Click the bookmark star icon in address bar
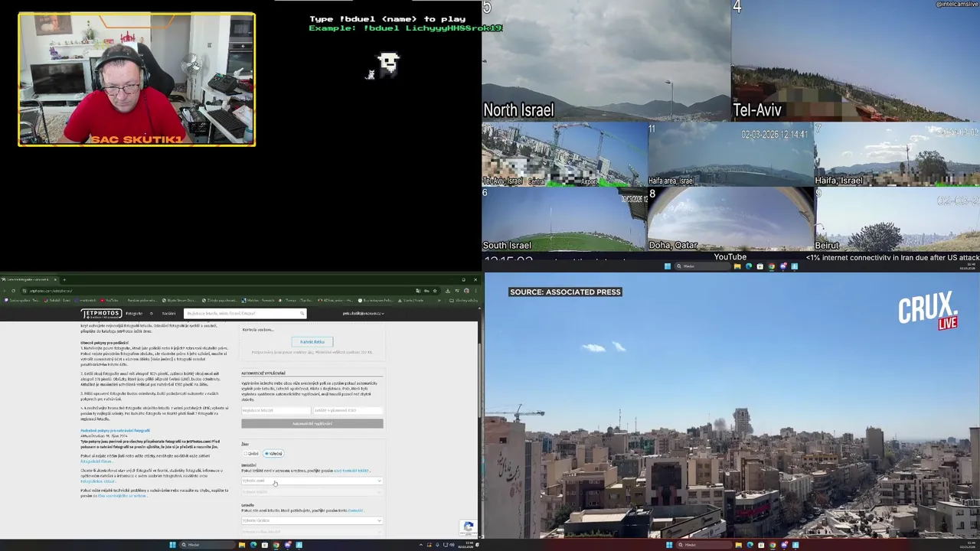Viewport: 980px width, 551px height. coord(435,291)
